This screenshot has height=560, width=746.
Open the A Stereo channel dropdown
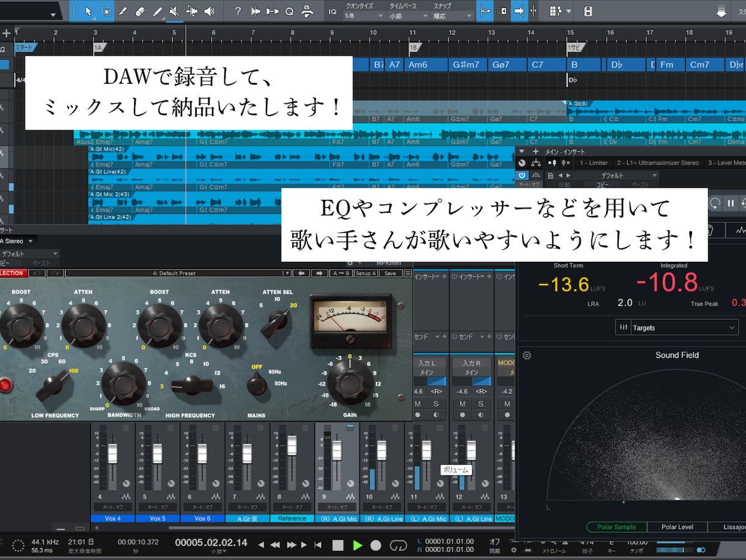(17, 241)
